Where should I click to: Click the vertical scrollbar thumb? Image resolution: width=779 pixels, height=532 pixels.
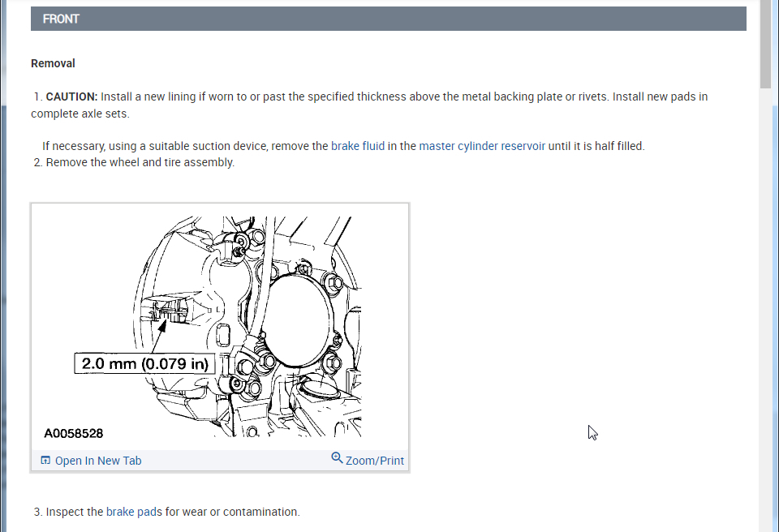765,45
